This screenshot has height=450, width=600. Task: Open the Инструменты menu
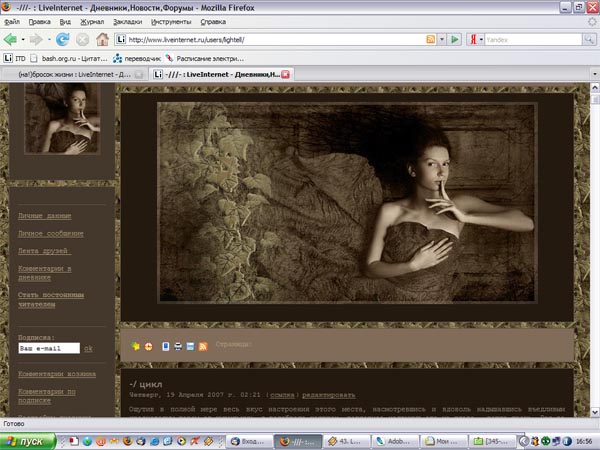pyautogui.click(x=171, y=22)
